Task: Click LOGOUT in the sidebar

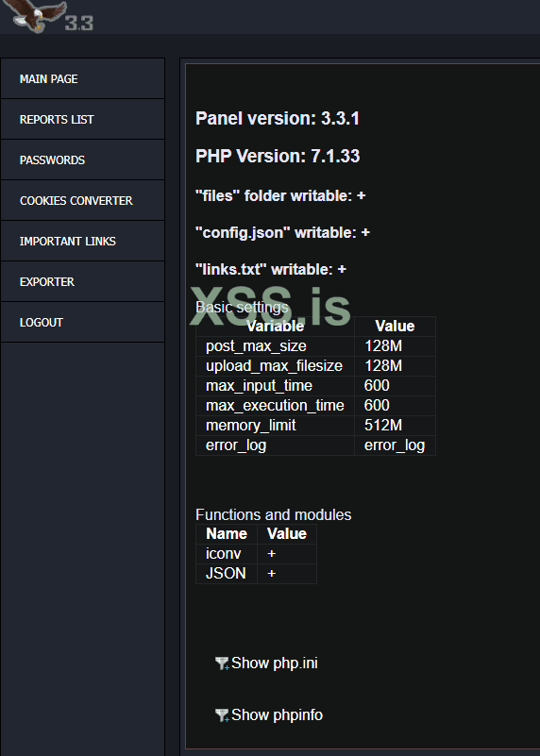Action: coord(82,322)
